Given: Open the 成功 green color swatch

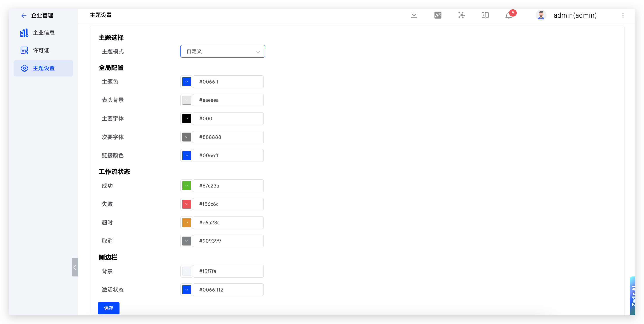Looking at the screenshot, I should 187,186.
